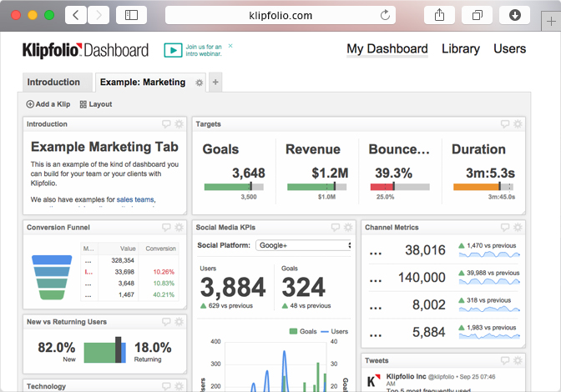Click the Revenue progress bar
This screenshot has height=392, width=561.
pyautogui.click(x=317, y=187)
